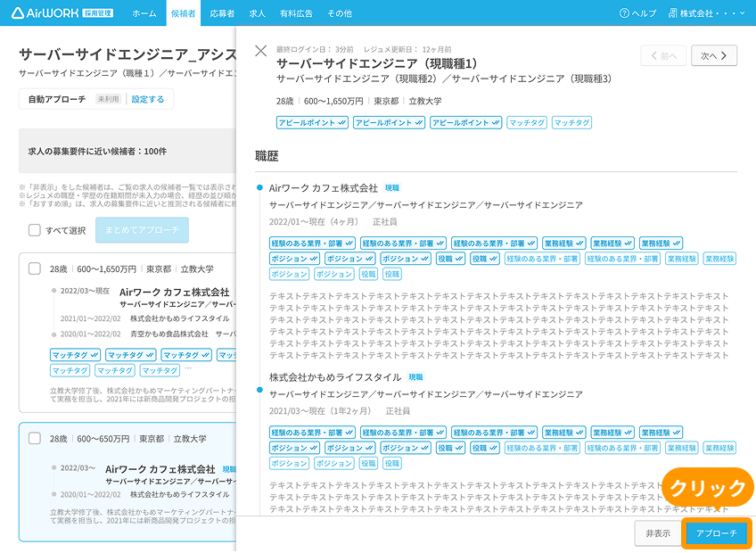Open the ヘルプ help icon
The width and height of the screenshot is (756, 553).
[x=624, y=13]
